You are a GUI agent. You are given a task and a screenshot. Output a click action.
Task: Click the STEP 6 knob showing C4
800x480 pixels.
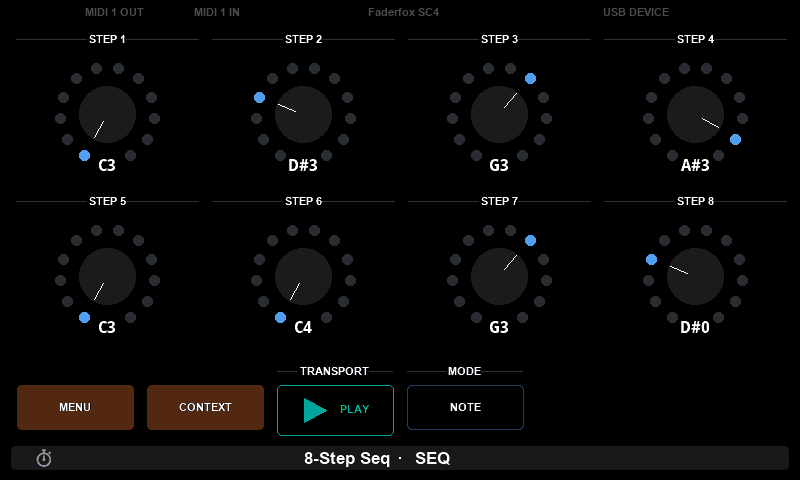click(303, 277)
